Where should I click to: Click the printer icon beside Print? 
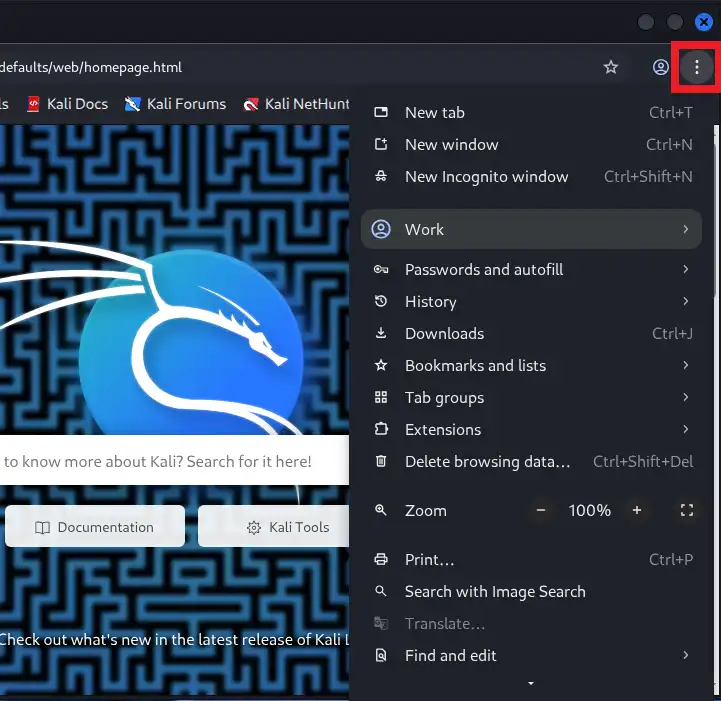coord(381,559)
